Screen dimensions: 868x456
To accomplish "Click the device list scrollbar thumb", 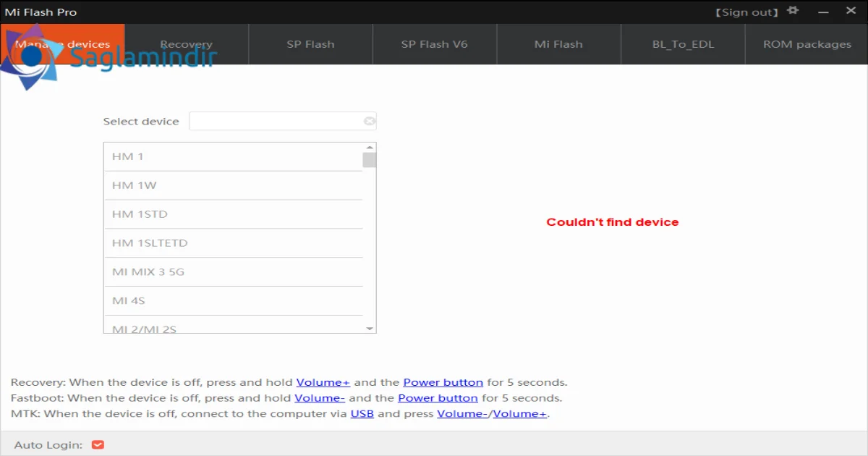I will pos(370,160).
